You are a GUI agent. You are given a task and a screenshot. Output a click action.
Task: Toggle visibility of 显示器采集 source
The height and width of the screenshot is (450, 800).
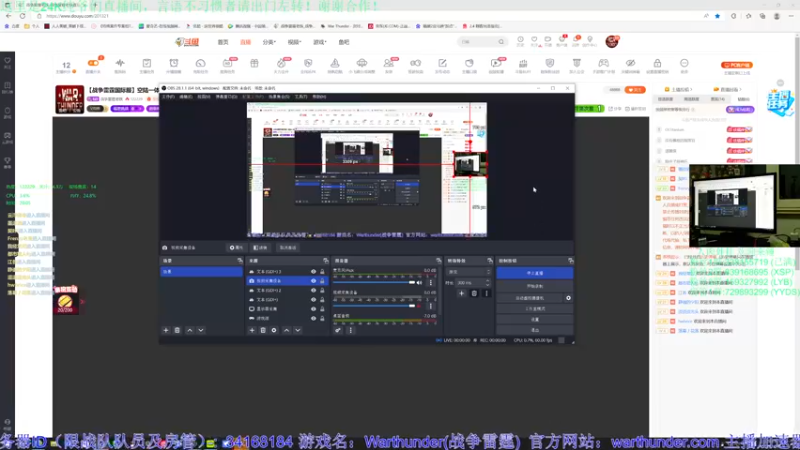click(313, 309)
